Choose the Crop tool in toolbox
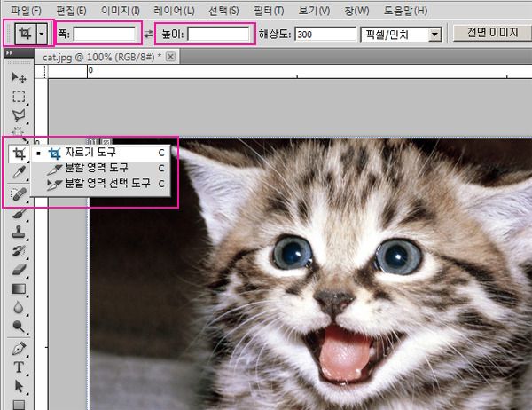Viewport: 532px width, 410px height. [19, 154]
